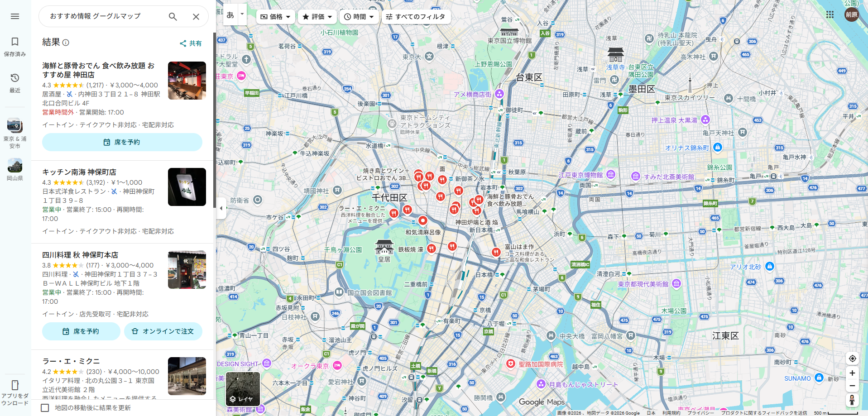868x416 pixels.
Task: Open the 保存済み saved places
Action: pyautogui.click(x=15, y=47)
